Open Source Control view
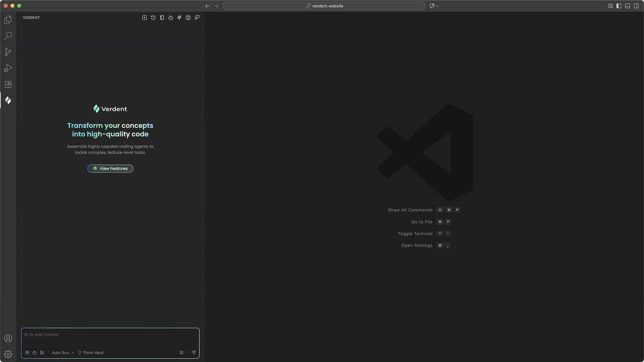 click(x=8, y=52)
